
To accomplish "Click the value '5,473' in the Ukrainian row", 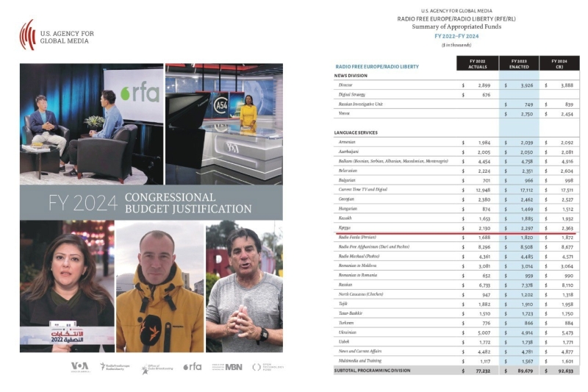I will coord(567,332).
